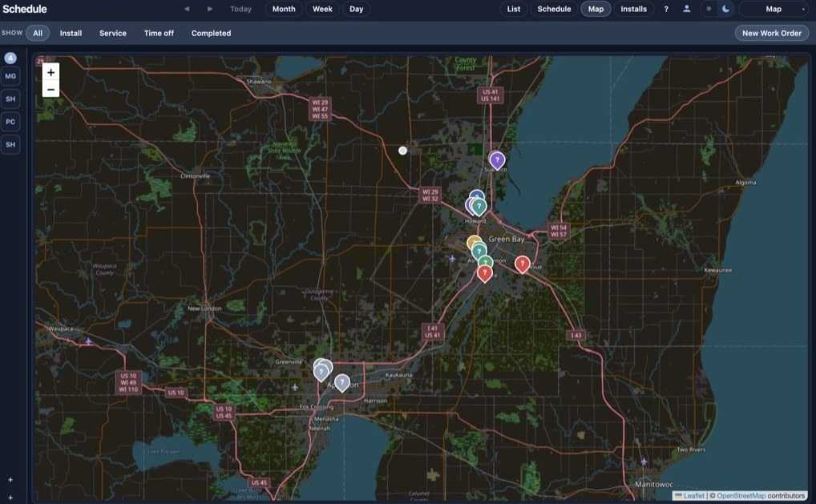
Task: Click the WI 29 WI 32 highway shield
Action: coord(430,195)
